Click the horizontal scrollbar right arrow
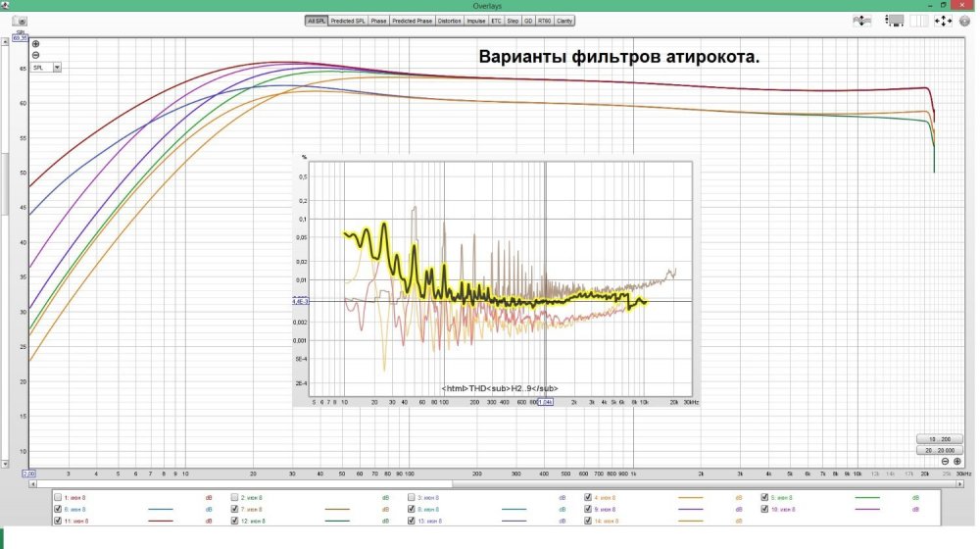Viewport: 980px width, 549px height. point(960,484)
